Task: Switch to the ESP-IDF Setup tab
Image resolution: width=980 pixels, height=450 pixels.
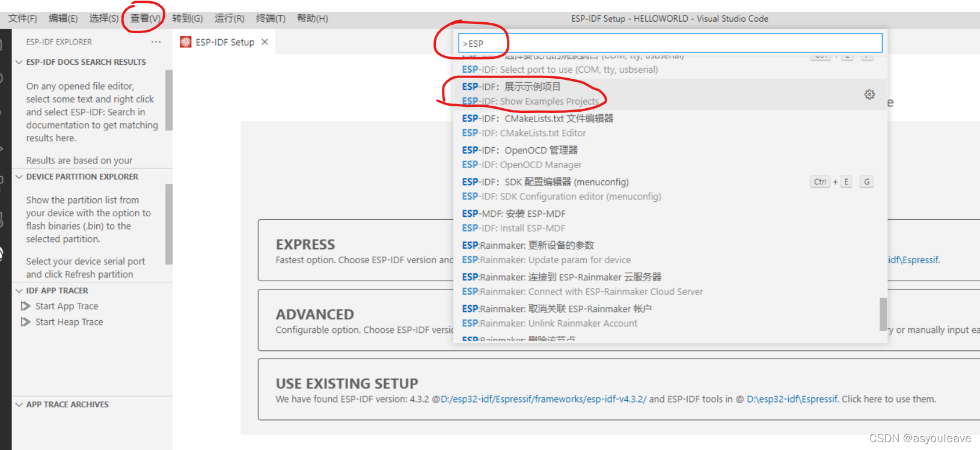Action: (x=225, y=42)
